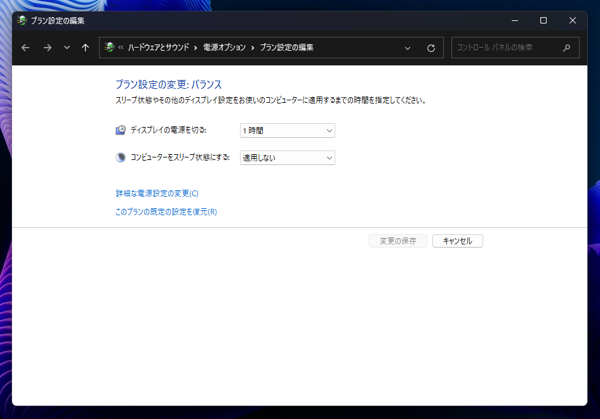
Task: Open 詳細な電源設定の変更(C) link
Action: click(157, 194)
